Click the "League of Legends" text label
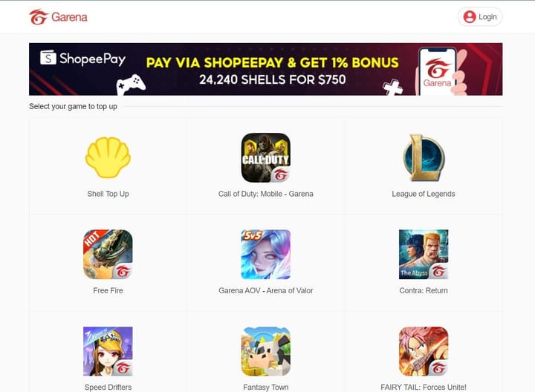Screen dimensions: 535x392 pyautogui.click(x=424, y=194)
